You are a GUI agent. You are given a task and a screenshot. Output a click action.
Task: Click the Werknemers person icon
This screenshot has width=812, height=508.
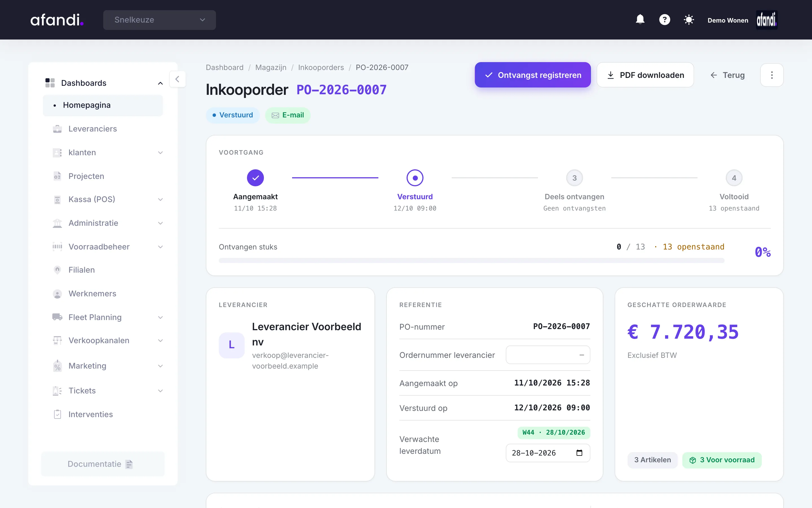tap(58, 294)
